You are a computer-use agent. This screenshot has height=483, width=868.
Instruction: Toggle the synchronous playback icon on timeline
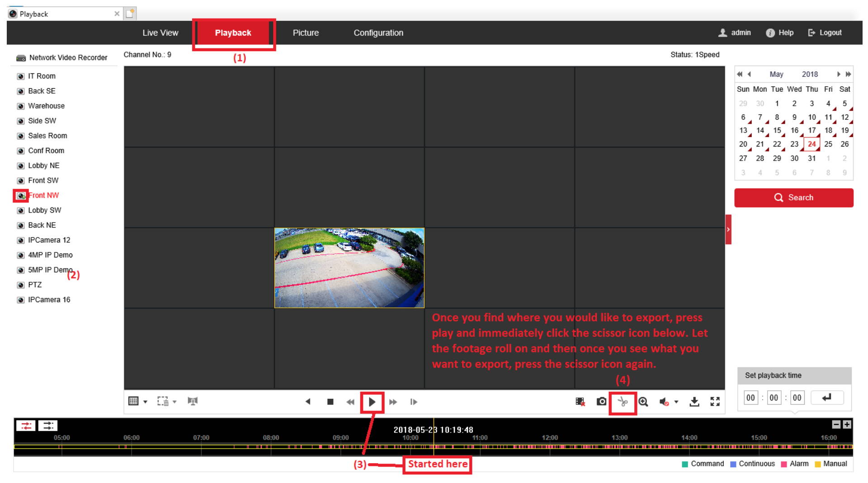[26, 426]
